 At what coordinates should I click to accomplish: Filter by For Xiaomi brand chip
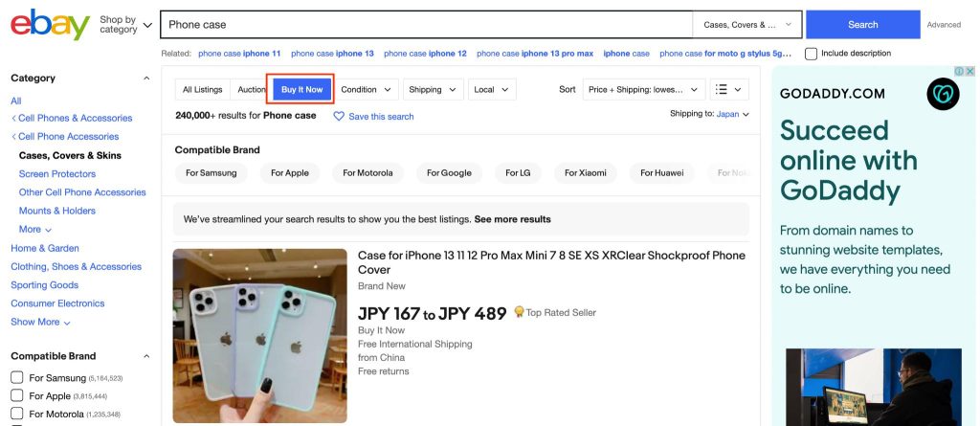586,172
